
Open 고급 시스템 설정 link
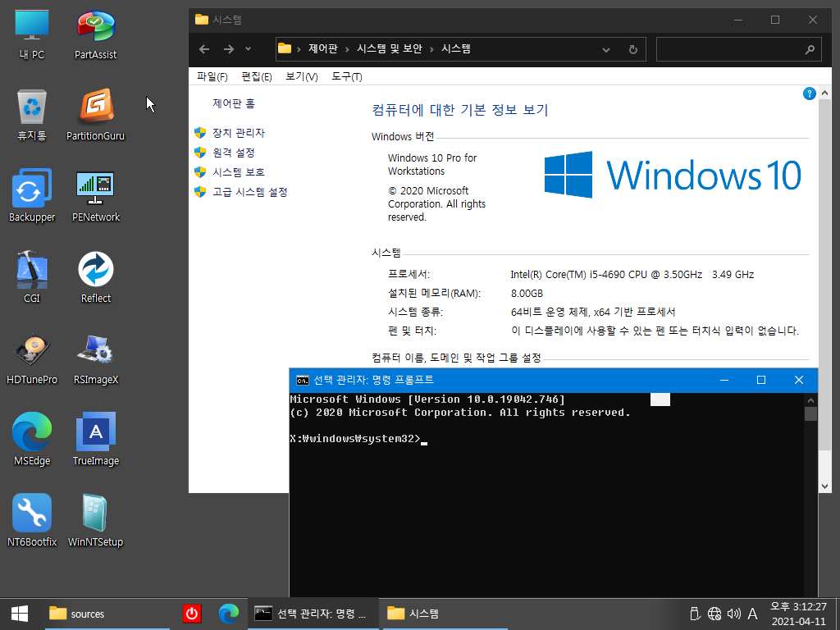click(x=249, y=192)
